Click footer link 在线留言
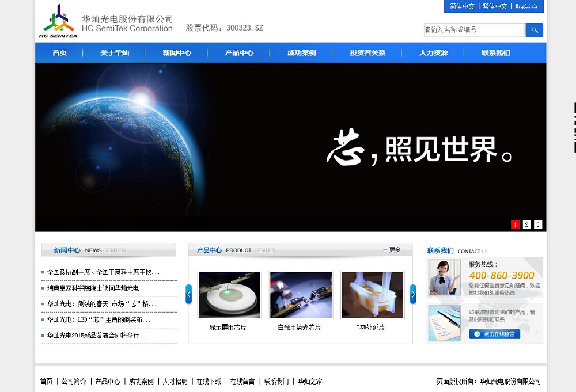This screenshot has width=576, height=392. tap(242, 382)
